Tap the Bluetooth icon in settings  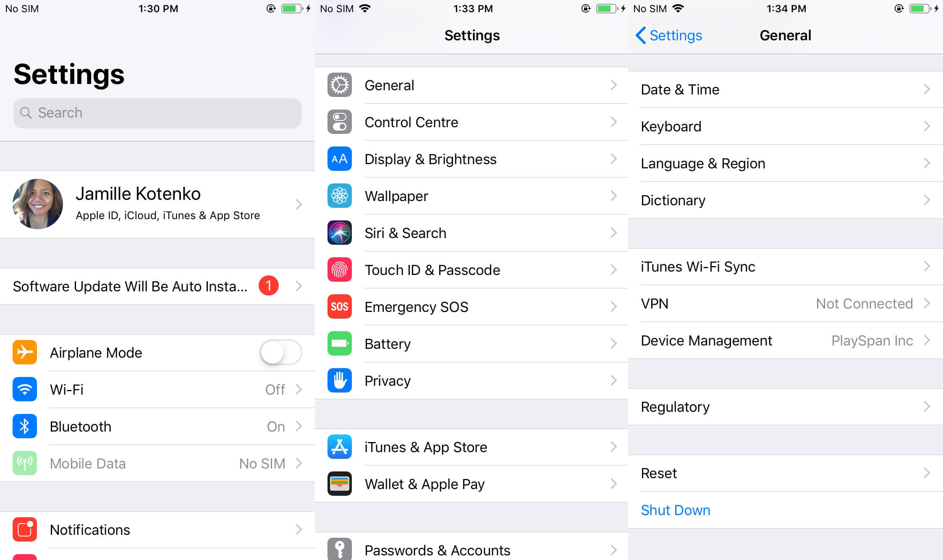pyautogui.click(x=25, y=425)
